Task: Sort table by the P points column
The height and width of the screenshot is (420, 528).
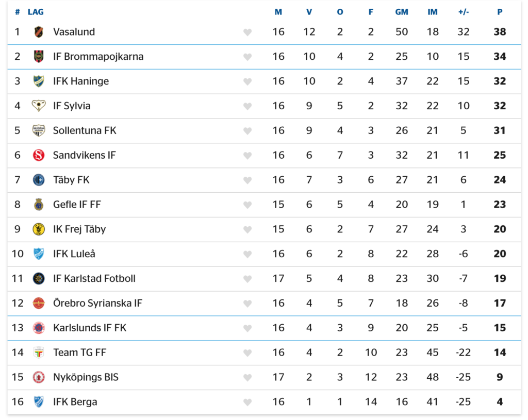Action: tap(500, 12)
